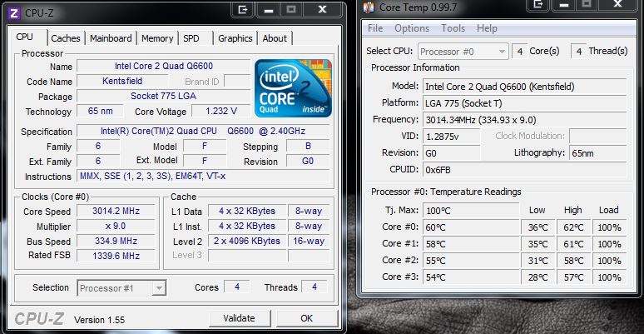The height and width of the screenshot is (334, 644).
Task: Click the 16-way associativity value
Action: 309,241
